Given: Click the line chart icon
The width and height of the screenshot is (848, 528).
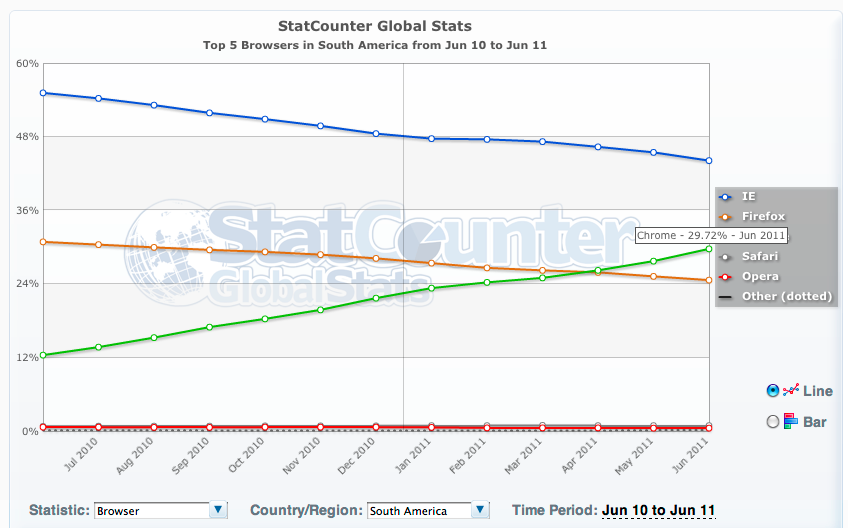Looking at the screenshot, I should tap(791, 391).
